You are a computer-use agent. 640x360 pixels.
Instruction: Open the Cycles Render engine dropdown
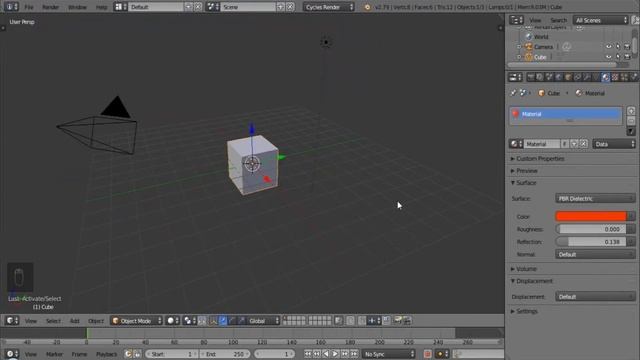tap(329, 7)
